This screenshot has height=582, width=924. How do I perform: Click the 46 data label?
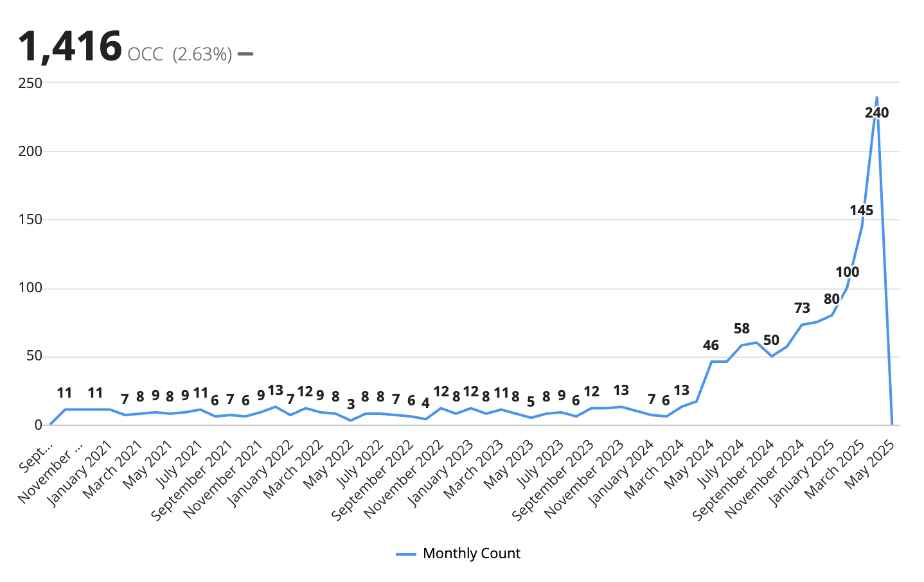tap(711, 346)
